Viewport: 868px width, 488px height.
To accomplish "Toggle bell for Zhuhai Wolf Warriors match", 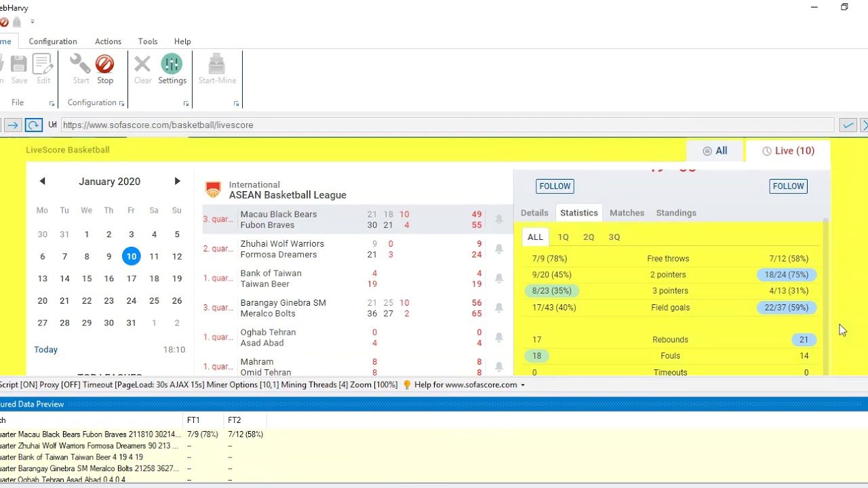I will tap(499, 249).
